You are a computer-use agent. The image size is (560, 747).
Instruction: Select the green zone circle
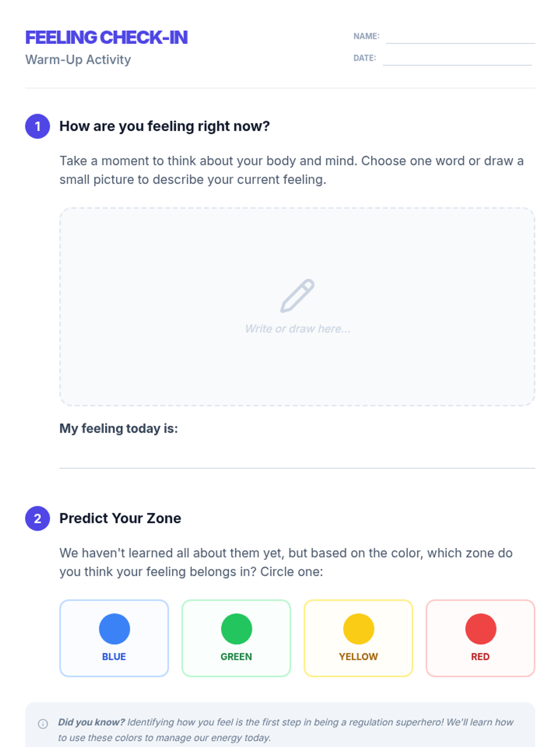pyautogui.click(x=237, y=629)
